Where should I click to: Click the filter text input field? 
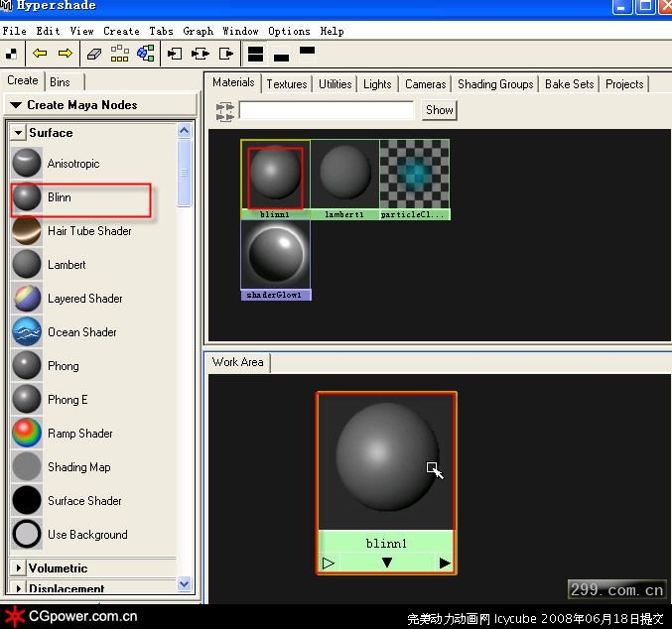(327, 110)
